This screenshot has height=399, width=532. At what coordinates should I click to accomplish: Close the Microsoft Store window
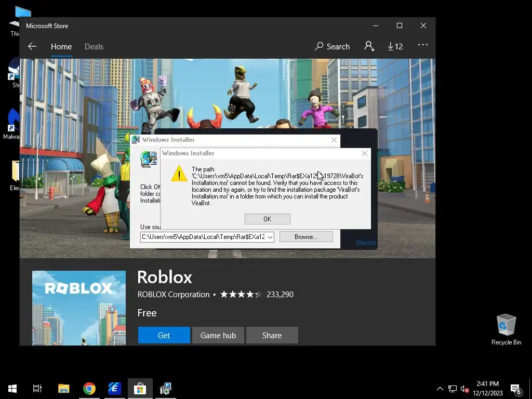[x=423, y=26]
